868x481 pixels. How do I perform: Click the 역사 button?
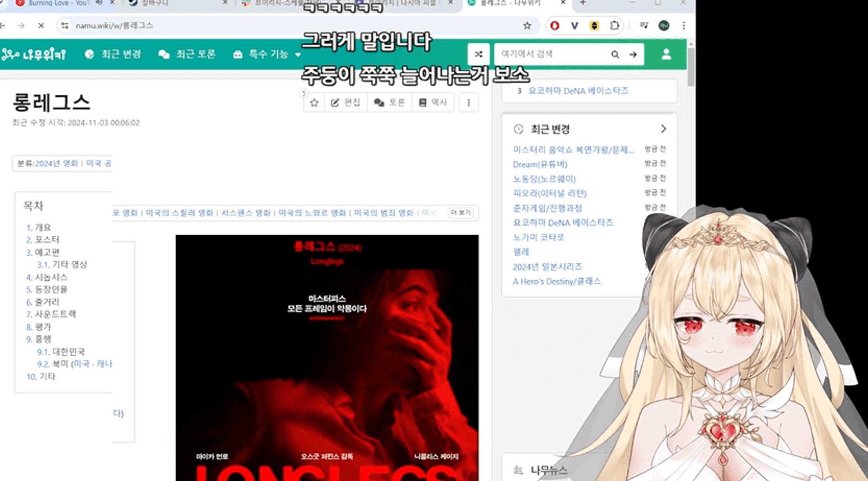click(433, 103)
